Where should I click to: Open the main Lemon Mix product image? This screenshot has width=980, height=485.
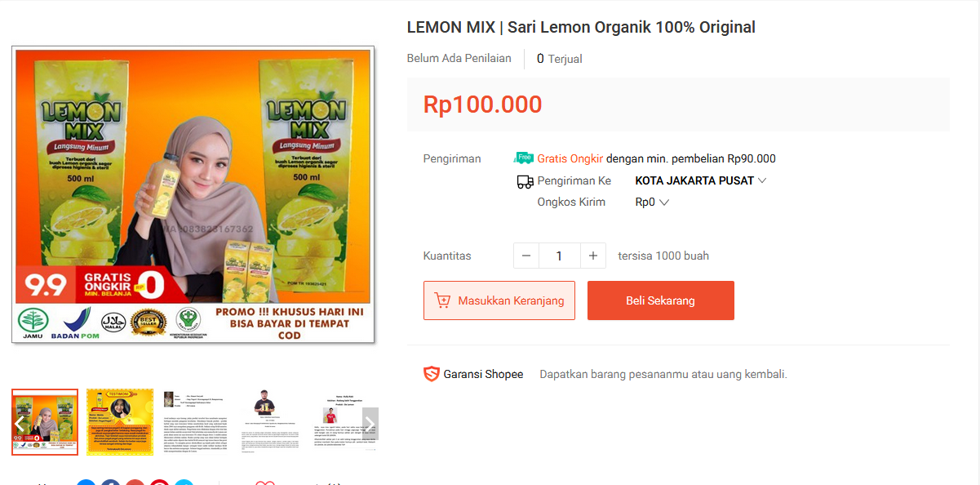point(193,194)
